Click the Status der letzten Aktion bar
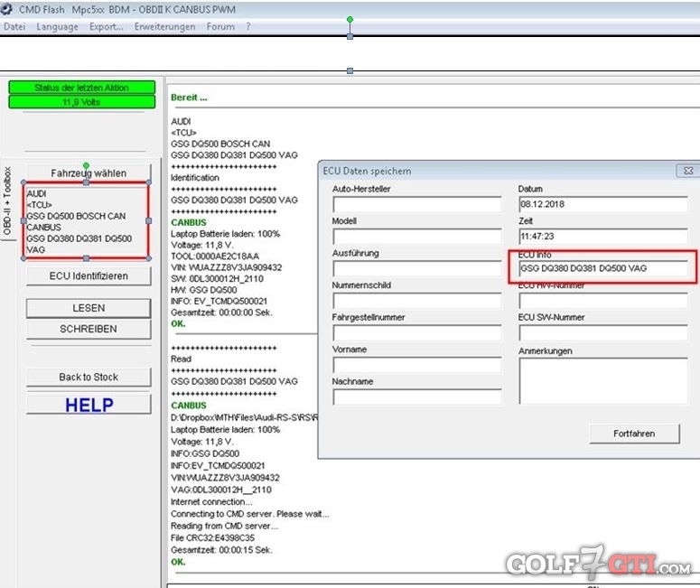This screenshot has height=588, width=700. (81, 87)
